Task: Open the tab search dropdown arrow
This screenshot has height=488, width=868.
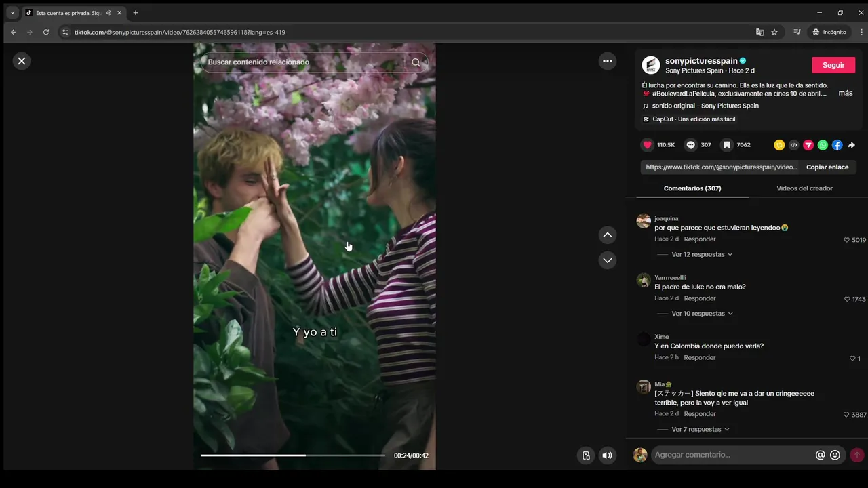Action: point(12,13)
